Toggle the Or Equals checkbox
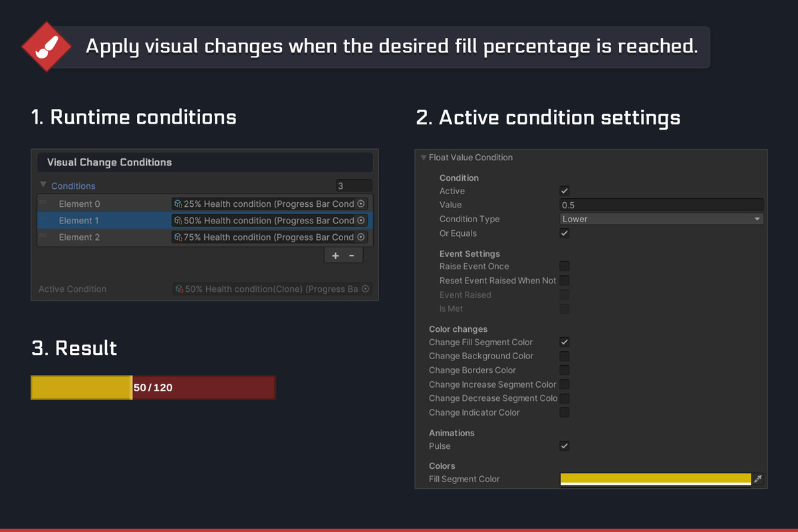The height and width of the screenshot is (532, 798). (565, 233)
